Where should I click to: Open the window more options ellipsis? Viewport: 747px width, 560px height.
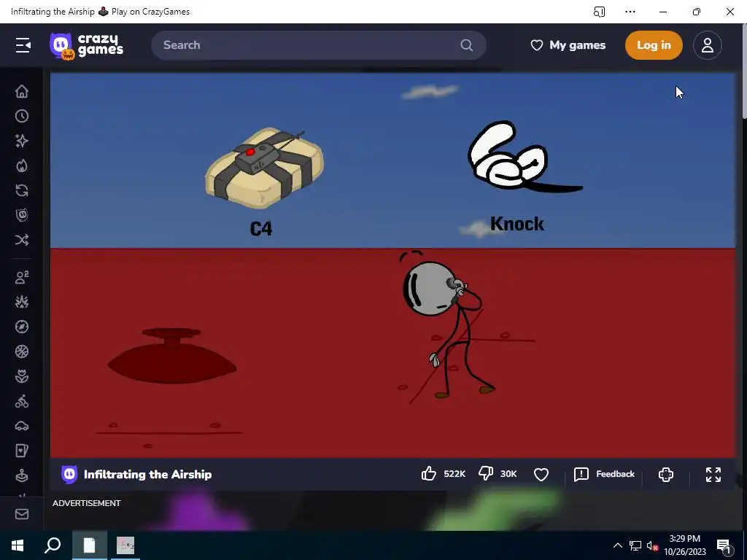point(630,12)
